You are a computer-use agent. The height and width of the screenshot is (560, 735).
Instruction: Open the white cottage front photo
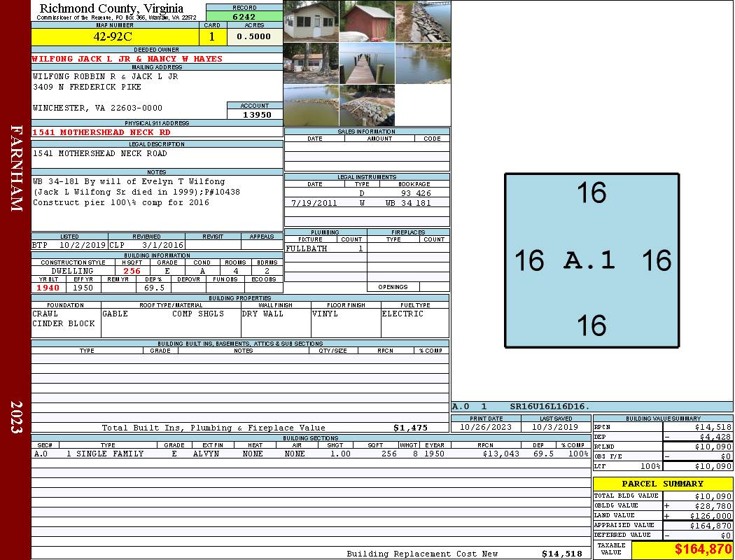pyautogui.click(x=311, y=21)
